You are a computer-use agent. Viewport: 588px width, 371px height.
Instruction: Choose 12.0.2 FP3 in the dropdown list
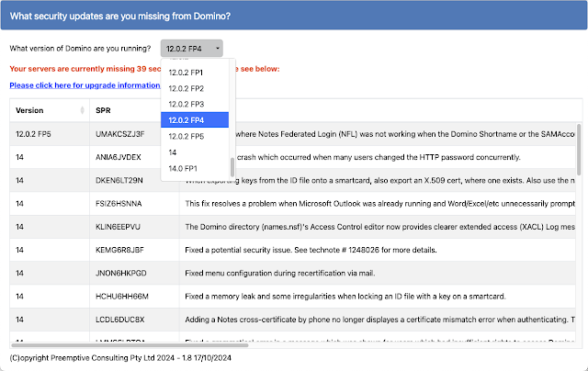195,104
